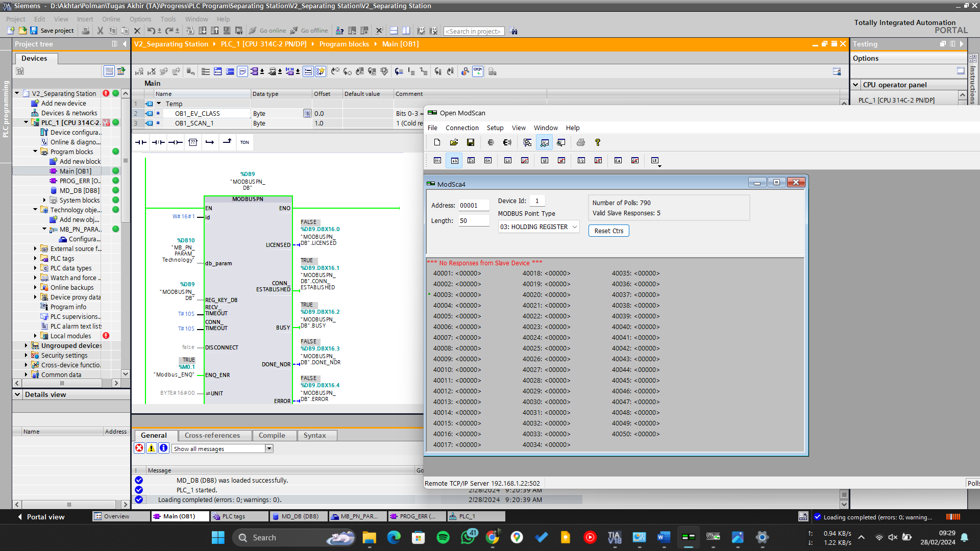Toggle warning messages filter icon
Image resolution: width=980 pixels, height=551 pixels.
click(x=152, y=448)
